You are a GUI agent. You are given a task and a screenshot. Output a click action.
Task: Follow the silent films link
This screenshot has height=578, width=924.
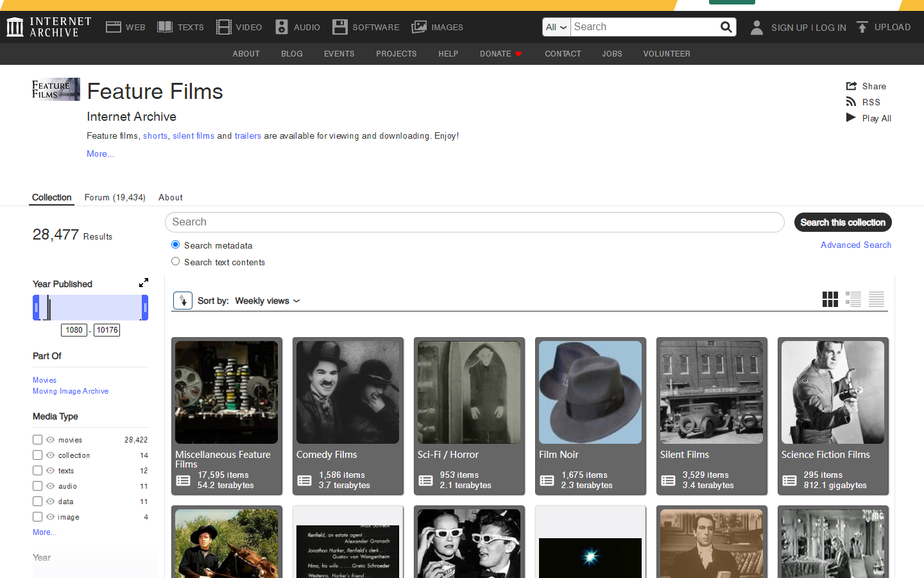click(x=194, y=136)
